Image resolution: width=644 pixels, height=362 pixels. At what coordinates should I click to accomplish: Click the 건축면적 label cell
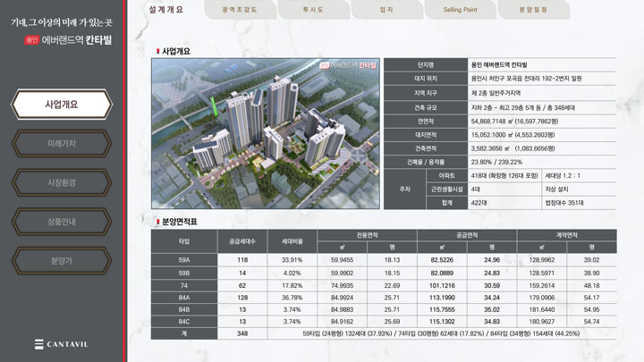(x=426, y=148)
